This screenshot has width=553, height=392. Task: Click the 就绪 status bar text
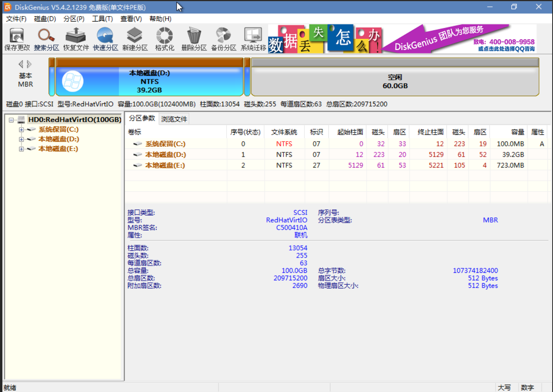pos(10,388)
